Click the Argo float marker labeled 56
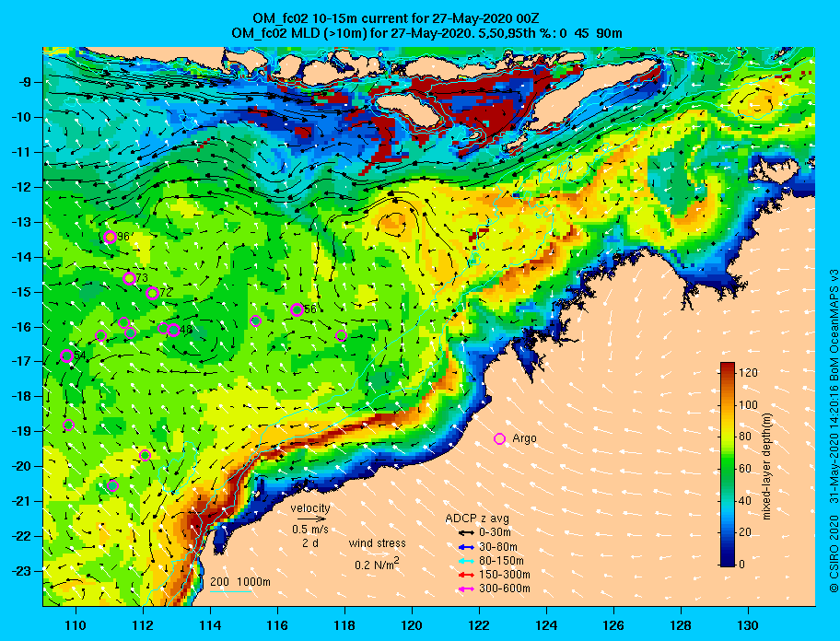 tap(297, 309)
